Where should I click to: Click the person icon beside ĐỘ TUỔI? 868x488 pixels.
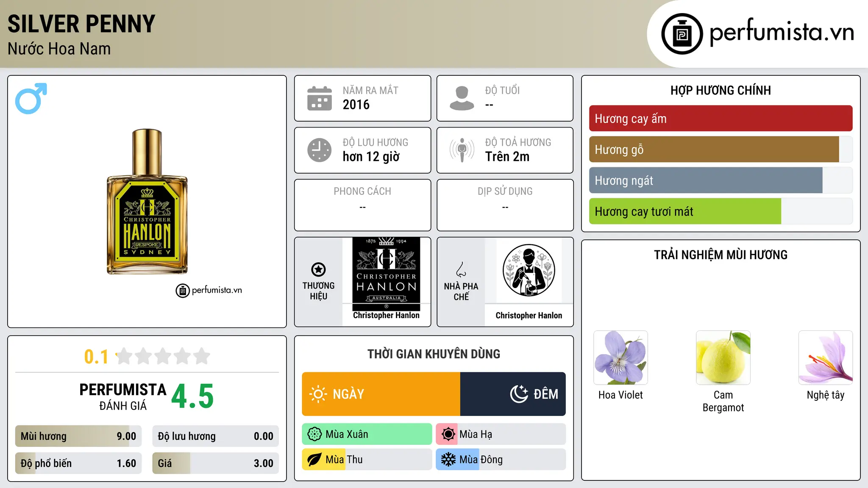(462, 98)
